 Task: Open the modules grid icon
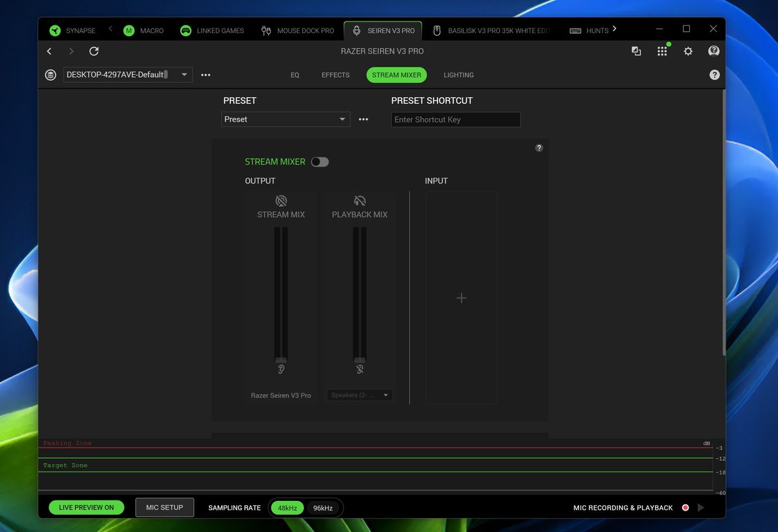coord(662,51)
